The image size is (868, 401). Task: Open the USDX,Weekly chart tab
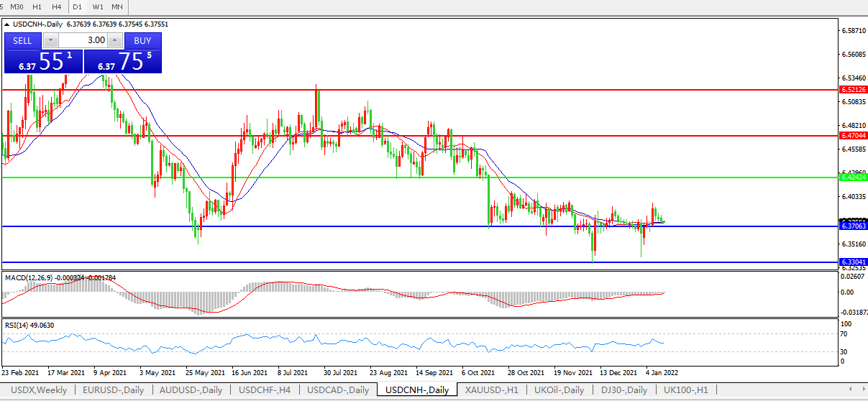[x=37, y=390]
